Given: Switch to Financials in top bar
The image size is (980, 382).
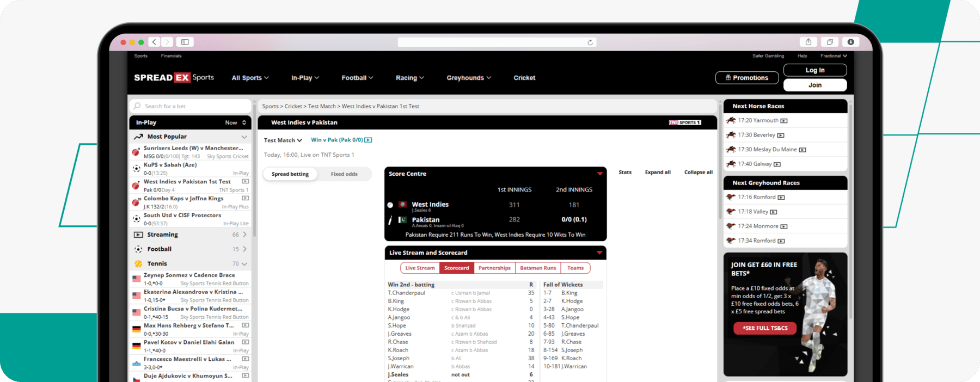Looking at the screenshot, I should (171, 56).
